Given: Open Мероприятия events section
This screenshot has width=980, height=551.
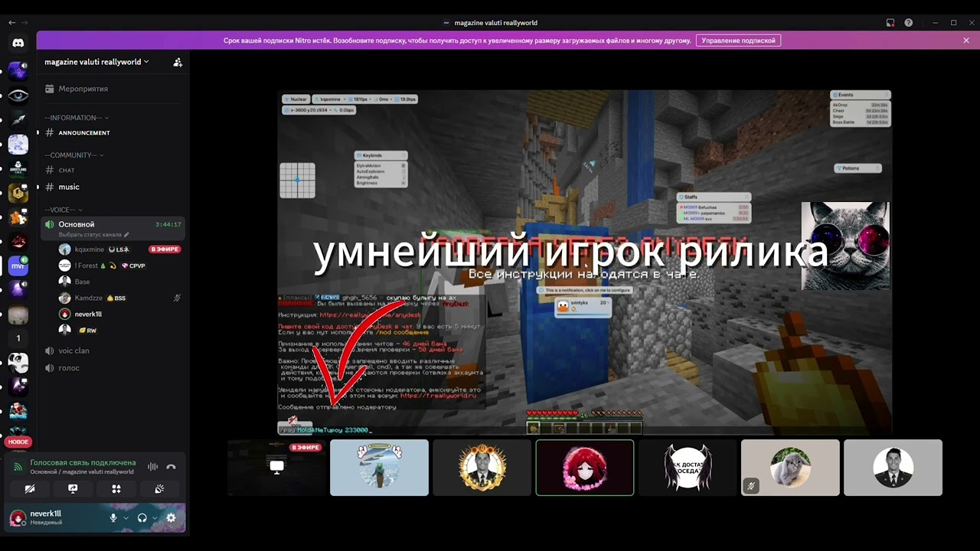Looking at the screenshot, I should pyautogui.click(x=113, y=89).
